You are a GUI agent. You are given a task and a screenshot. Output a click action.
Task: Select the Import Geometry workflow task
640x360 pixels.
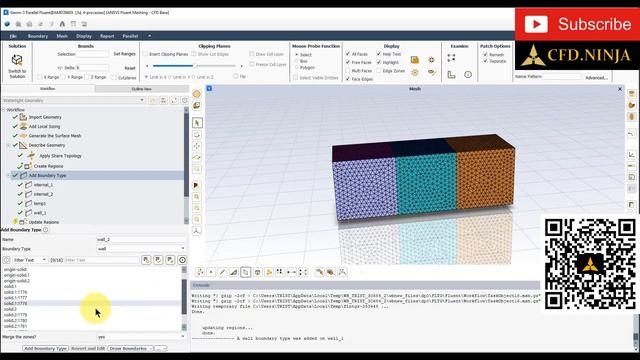click(x=45, y=117)
